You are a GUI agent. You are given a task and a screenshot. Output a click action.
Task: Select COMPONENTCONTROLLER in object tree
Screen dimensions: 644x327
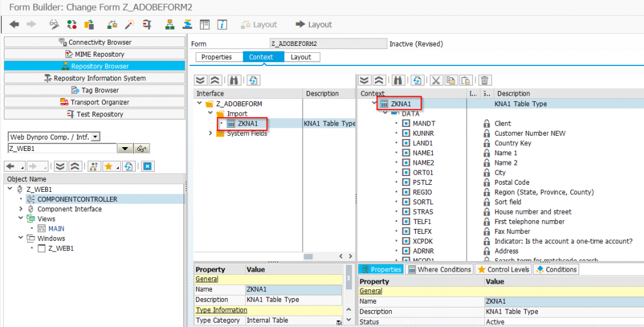pyautogui.click(x=77, y=199)
